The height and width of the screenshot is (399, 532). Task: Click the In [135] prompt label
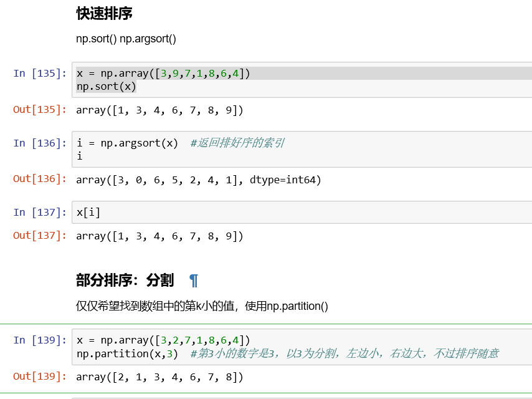pyautogui.click(x=40, y=74)
